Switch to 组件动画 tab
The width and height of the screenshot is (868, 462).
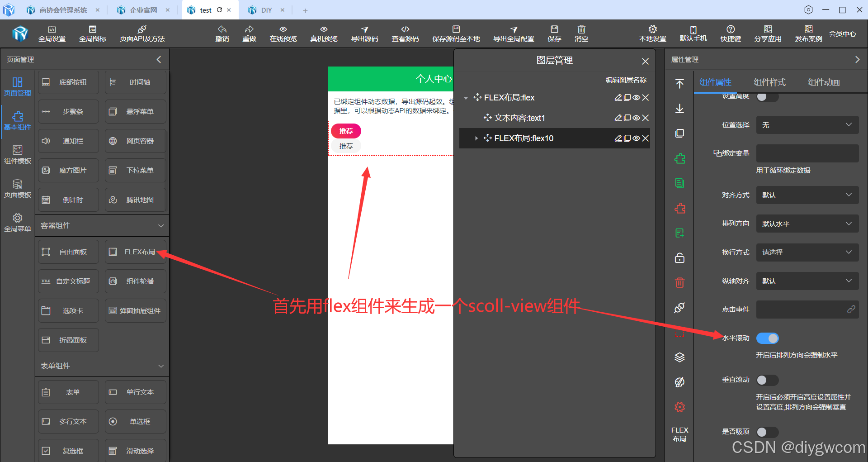[x=824, y=82]
